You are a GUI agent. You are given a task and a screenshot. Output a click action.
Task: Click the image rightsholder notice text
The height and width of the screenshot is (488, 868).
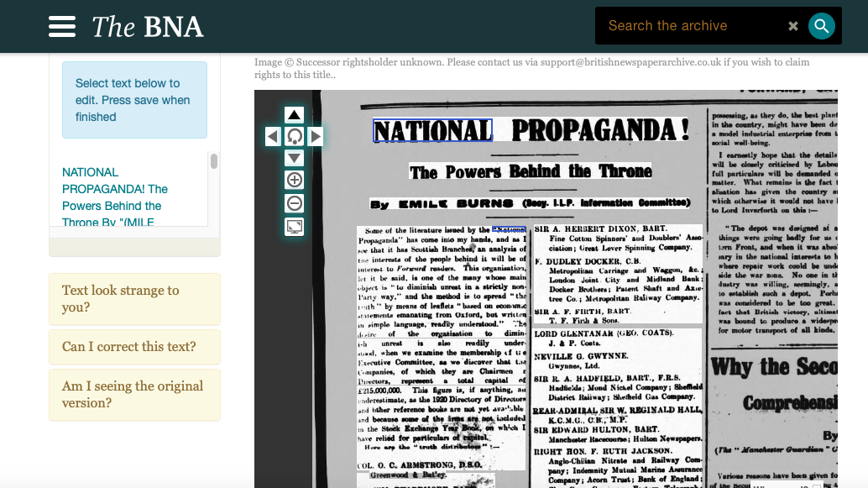click(532, 68)
